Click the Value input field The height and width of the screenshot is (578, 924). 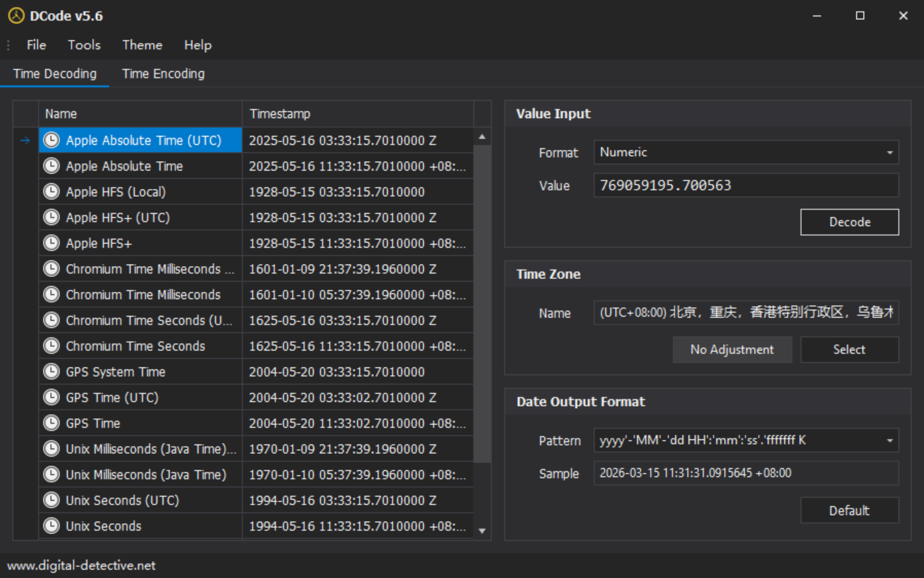coord(746,185)
